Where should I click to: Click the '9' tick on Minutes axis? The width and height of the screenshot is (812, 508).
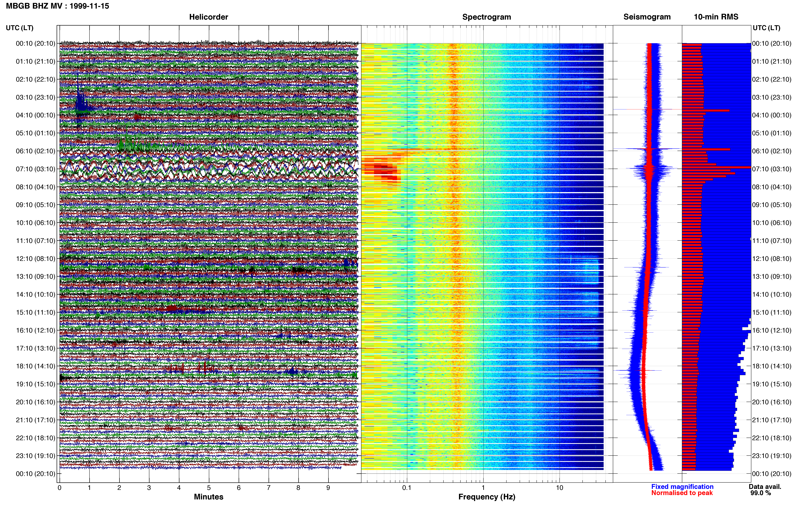[328, 487]
